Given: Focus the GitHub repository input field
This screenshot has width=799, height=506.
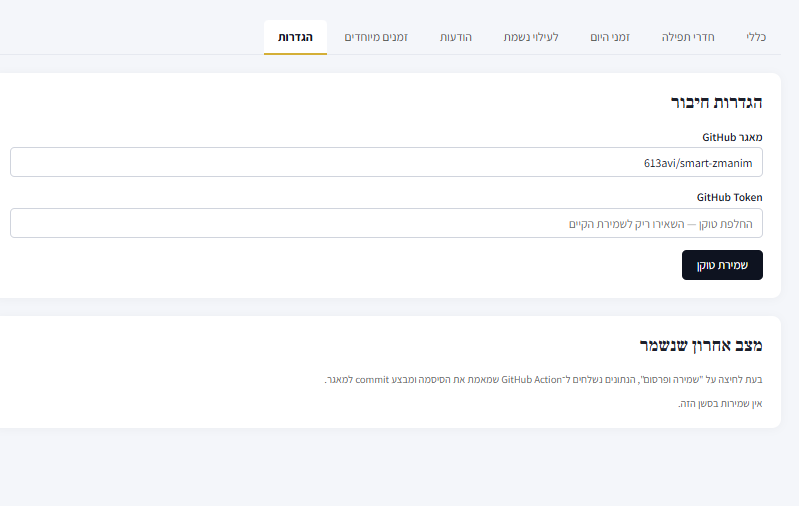Looking at the screenshot, I should 386,162.
